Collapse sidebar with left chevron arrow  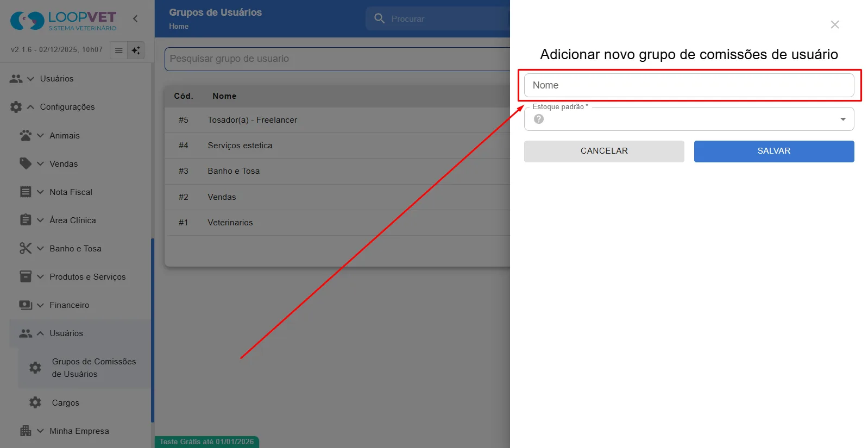(x=135, y=18)
